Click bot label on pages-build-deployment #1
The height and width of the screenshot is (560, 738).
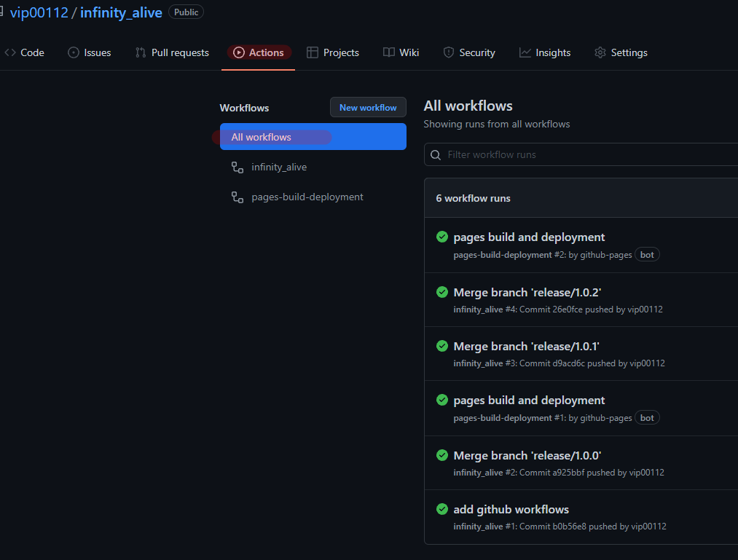click(647, 418)
